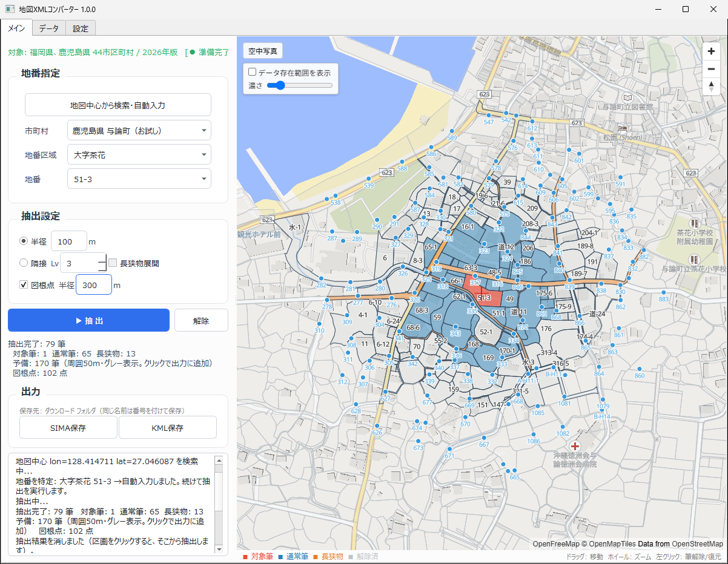
Task: Click the red hospital cross marker
Action: point(575,445)
